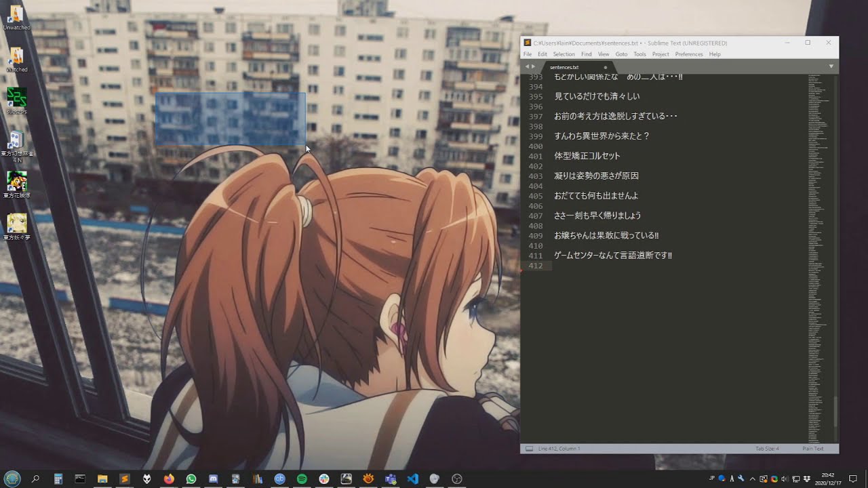The image size is (868, 488).
Task: Open the Find menu
Action: pyautogui.click(x=587, y=54)
